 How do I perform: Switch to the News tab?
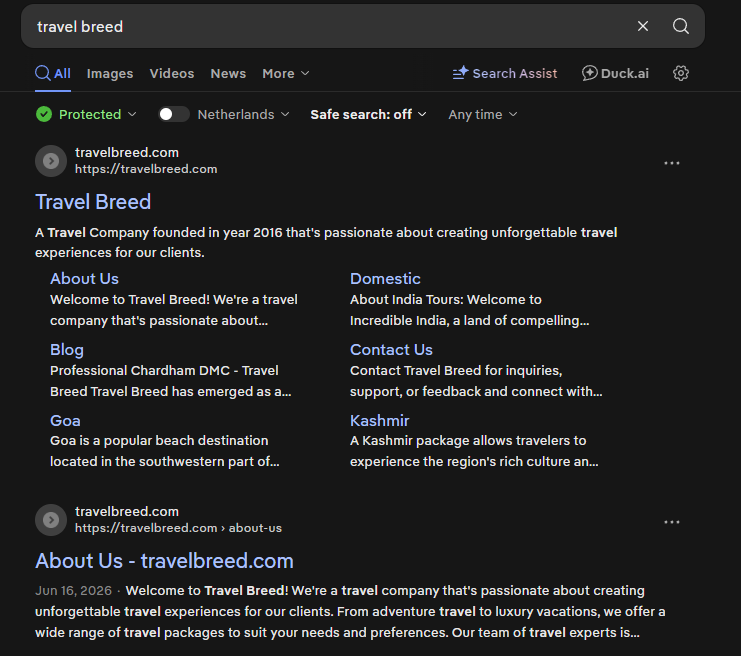click(x=228, y=74)
